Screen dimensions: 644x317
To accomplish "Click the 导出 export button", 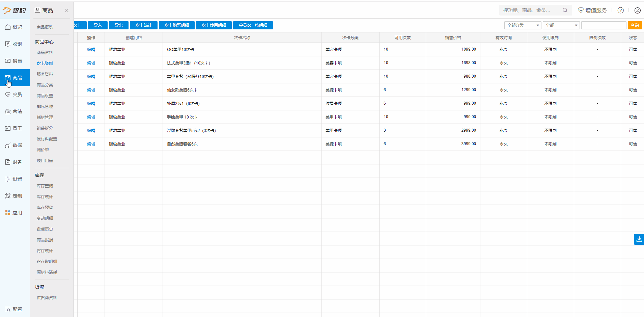I will click(119, 25).
